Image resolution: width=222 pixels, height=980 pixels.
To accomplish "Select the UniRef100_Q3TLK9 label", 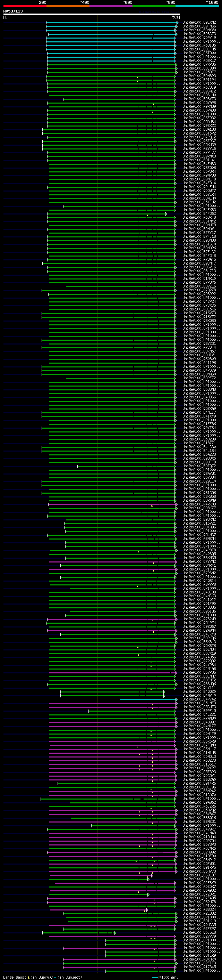I will point(199,956).
